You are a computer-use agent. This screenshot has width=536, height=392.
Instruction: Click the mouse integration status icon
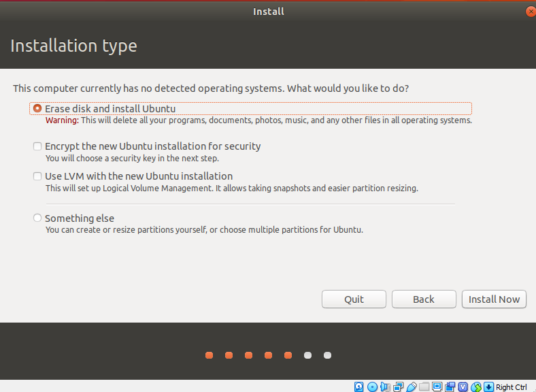[x=476, y=387]
